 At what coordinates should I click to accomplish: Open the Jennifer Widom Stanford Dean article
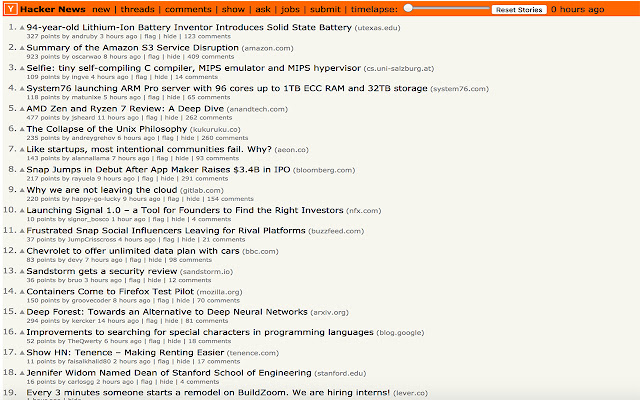(169, 373)
